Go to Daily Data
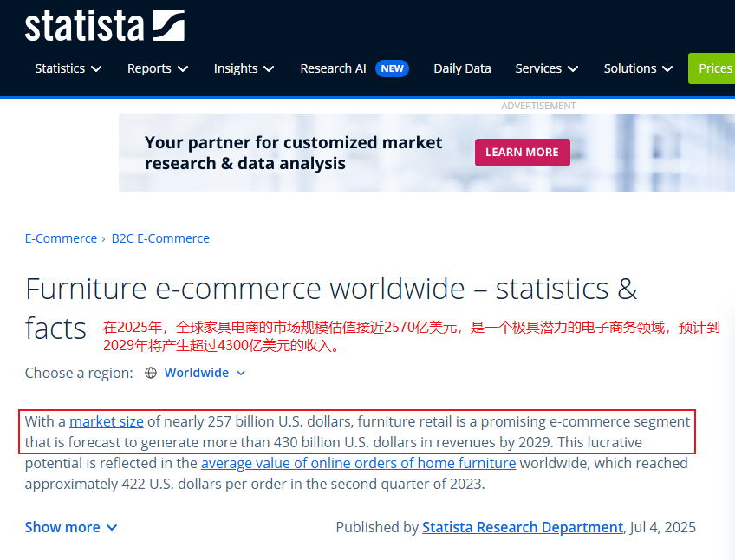Viewport: 735px width, 560px height. click(x=462, y=68)
